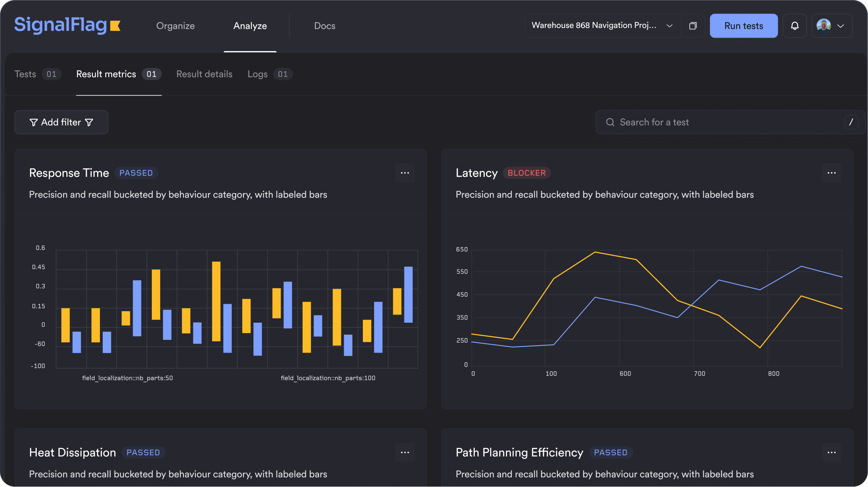
Task: Click the 0.6 y-axis label in Response Time
Action: [40, 248]
